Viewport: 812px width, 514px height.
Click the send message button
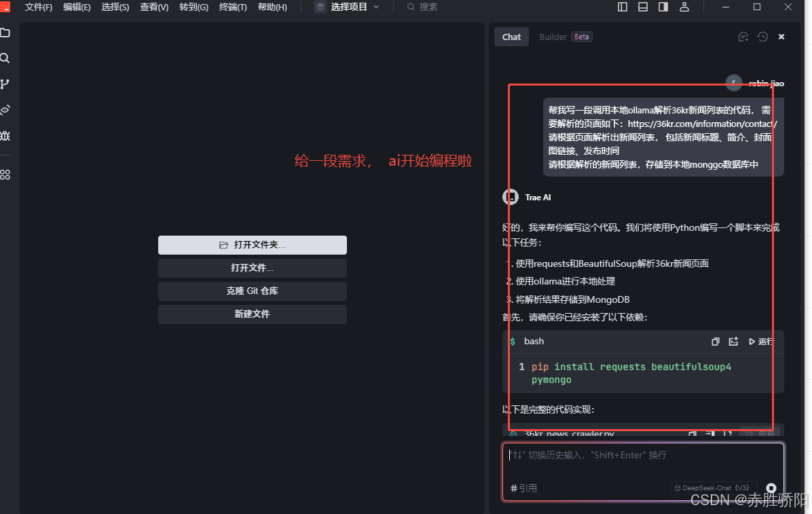pyautogui.click(x=771, y=488)
